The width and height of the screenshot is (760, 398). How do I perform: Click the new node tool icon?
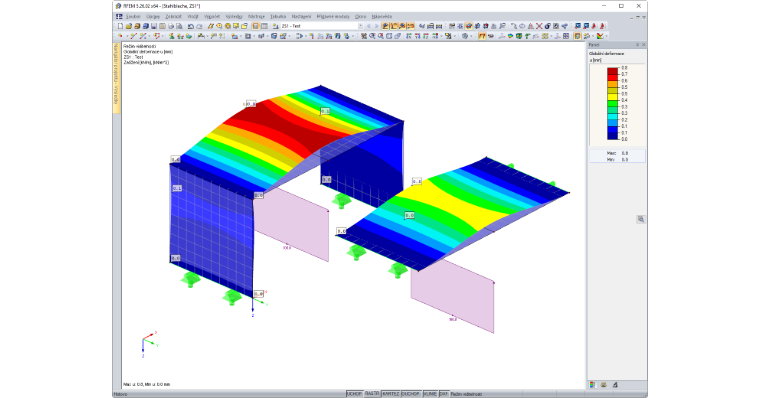point(120,36)
